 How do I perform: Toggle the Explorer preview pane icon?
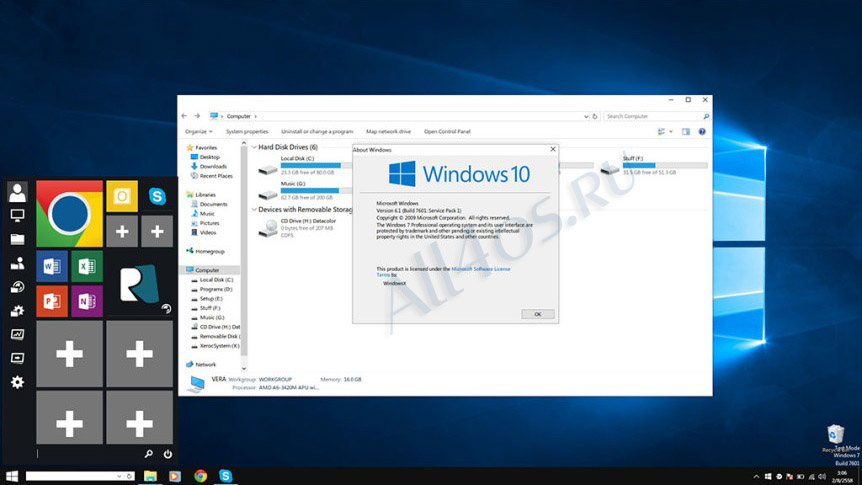[686, 132]
